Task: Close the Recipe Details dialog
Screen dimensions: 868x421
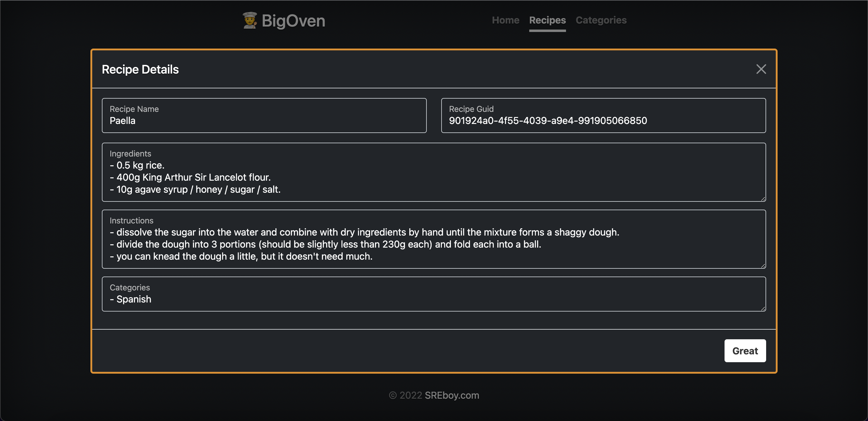Action: click(x=761, y=69)
